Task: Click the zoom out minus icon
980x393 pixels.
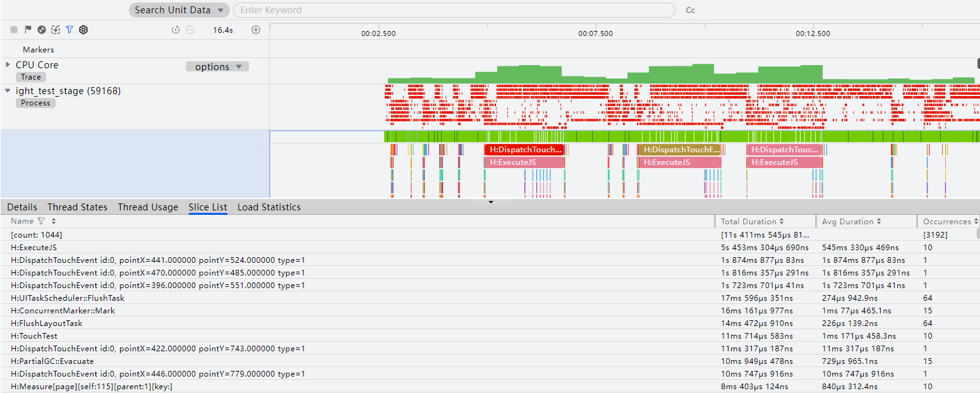Action: [x=190, y=30]
